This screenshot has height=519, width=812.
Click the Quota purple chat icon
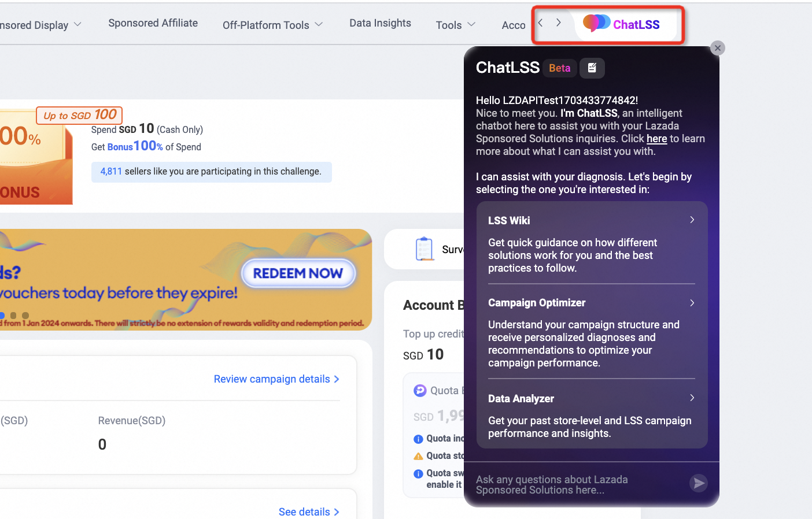420,391
